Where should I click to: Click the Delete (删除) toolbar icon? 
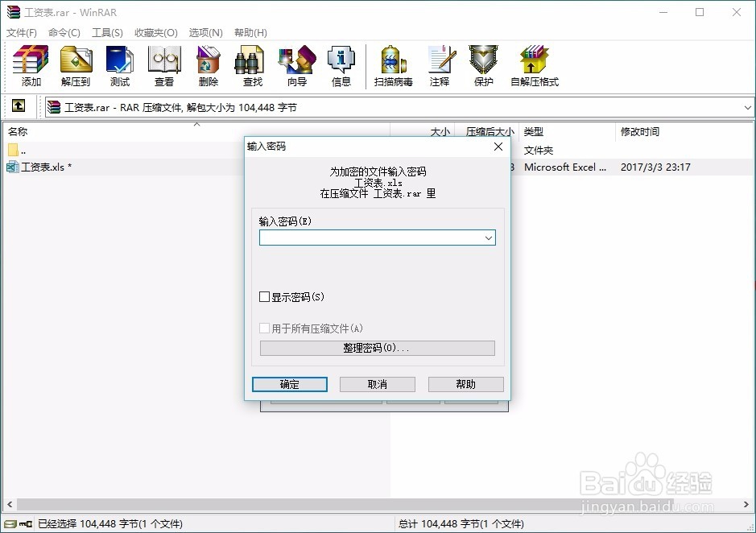click(x=209, y=65)
